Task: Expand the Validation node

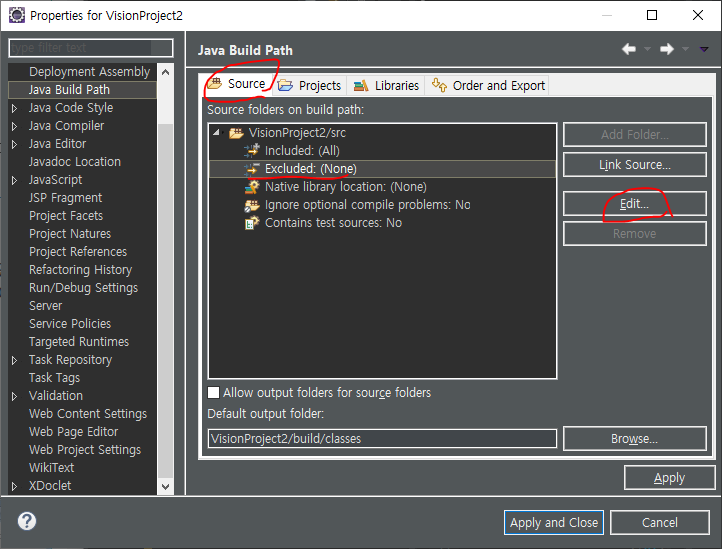Action: 14,396
